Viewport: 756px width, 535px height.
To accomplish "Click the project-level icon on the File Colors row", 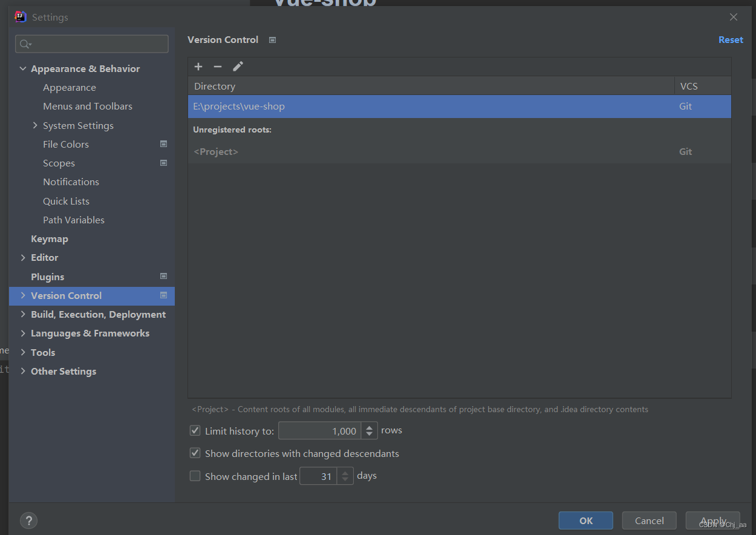I will [x=163, y=144].
